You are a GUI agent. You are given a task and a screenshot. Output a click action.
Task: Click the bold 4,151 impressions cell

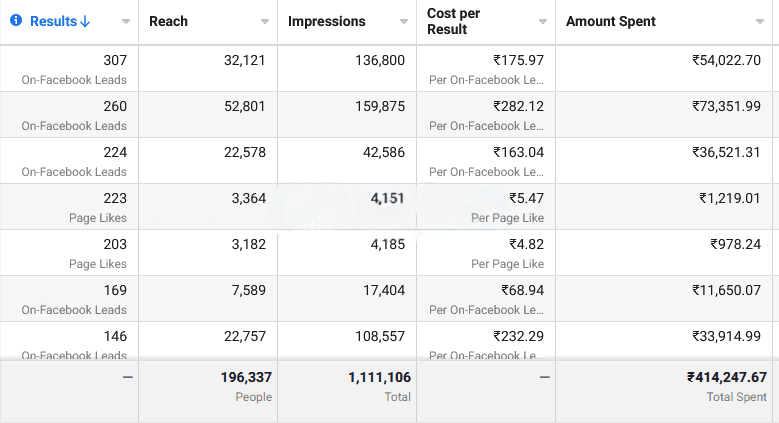pyautogui.click(x=386, y=199)
